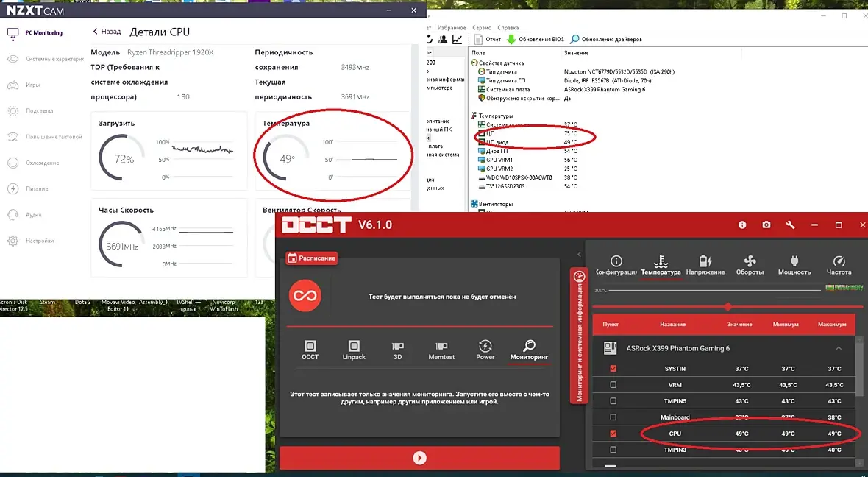The width and height of the screenshot is (868, 477).
Task: Open Повышение тактовой overclocking section in NZXT CAM
Action: pos(46,137)
